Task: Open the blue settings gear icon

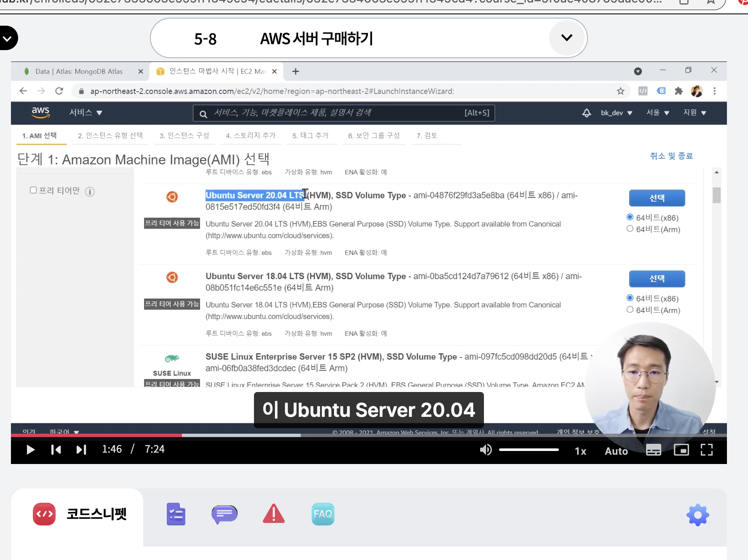Action: tap(698, 515)
